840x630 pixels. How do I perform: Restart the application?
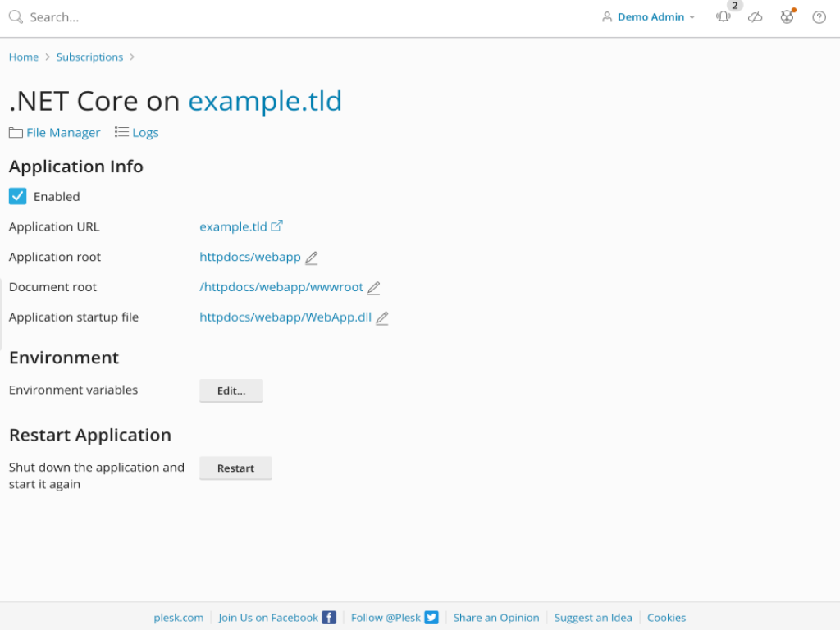tap(235, 468)
